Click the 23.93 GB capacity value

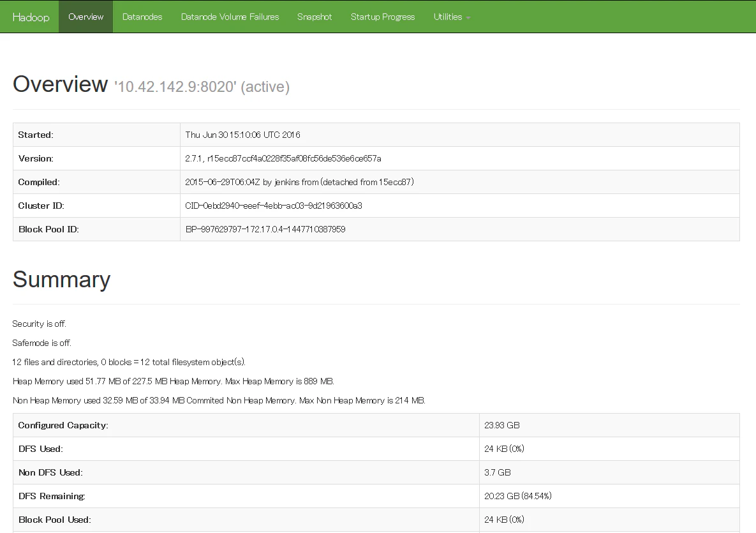(502, 425)
